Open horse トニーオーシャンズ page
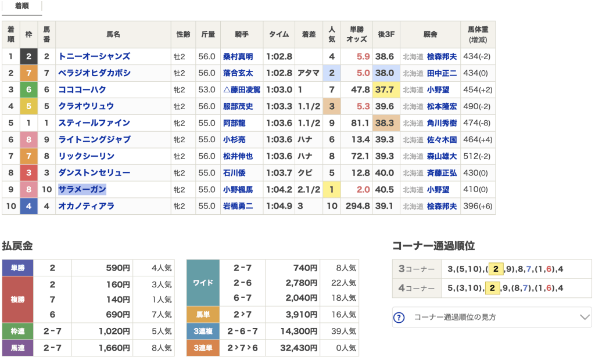Viewport: 595px width, 364px height. (94, 56)
